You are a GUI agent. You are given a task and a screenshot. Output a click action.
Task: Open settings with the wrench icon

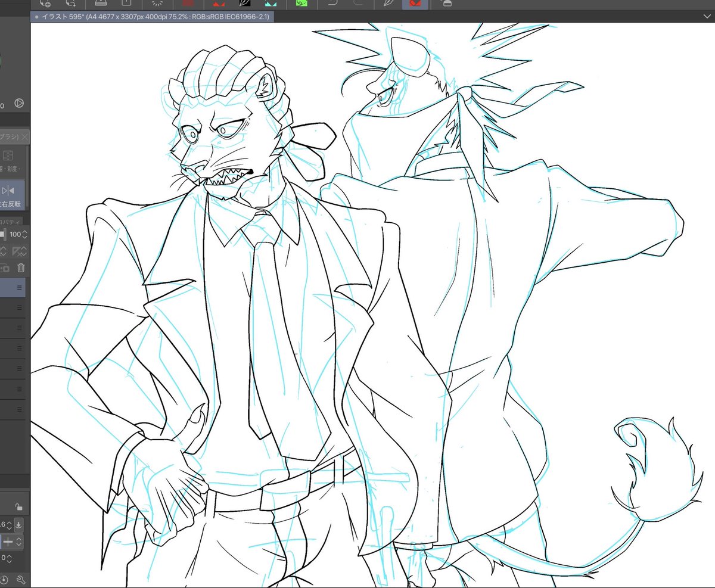[20, 579]
